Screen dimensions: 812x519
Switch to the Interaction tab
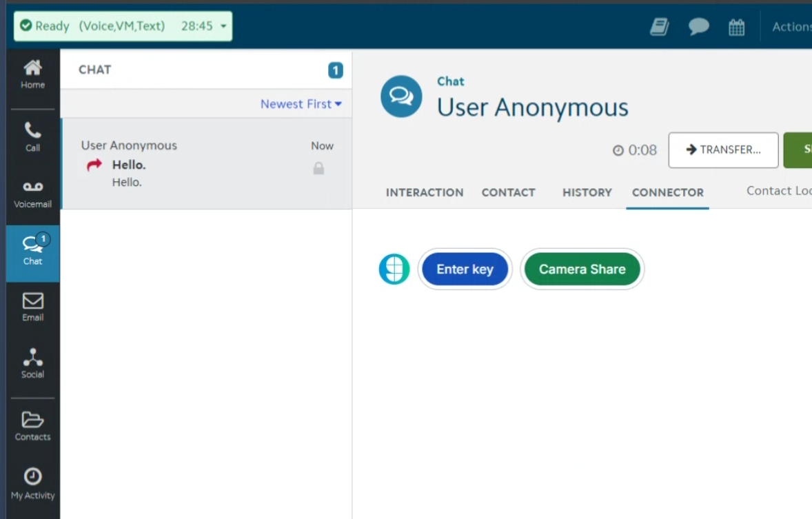click(x=425, y=193)
